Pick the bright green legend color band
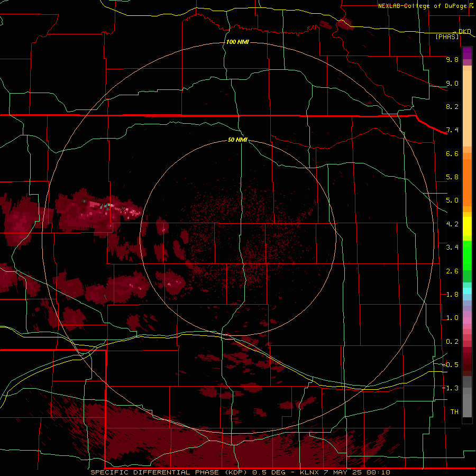476x476 pixels. [x=467, y=255]
